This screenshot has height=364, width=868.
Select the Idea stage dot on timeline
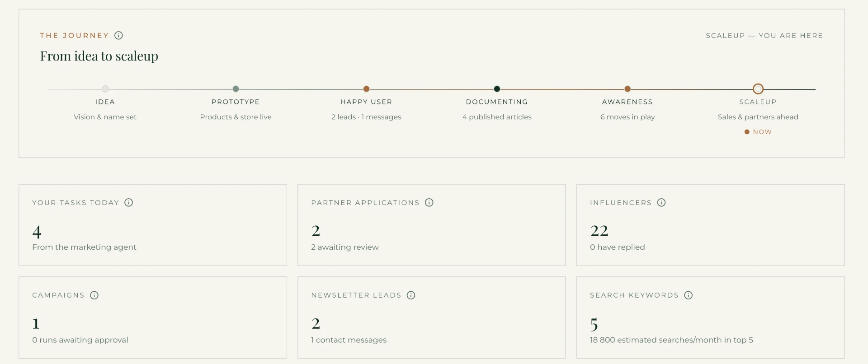[x=105, y=89]
